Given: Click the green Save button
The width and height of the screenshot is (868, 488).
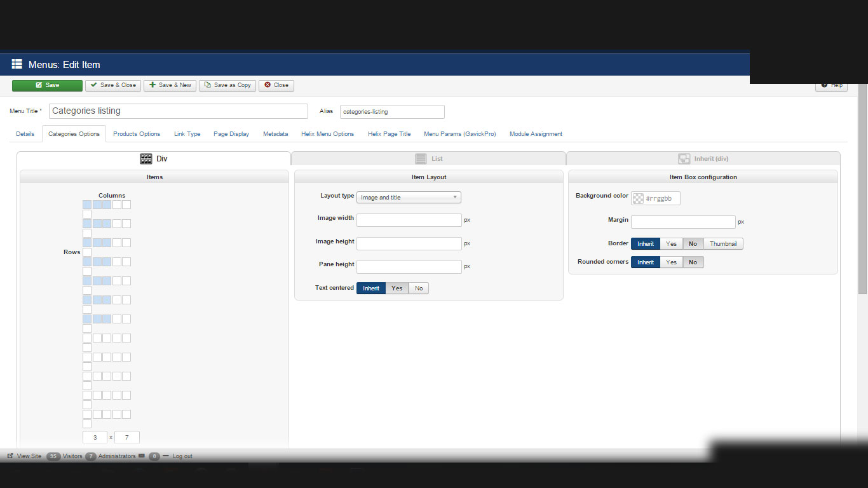Looking at the screenshot, I should click(47, 85).
